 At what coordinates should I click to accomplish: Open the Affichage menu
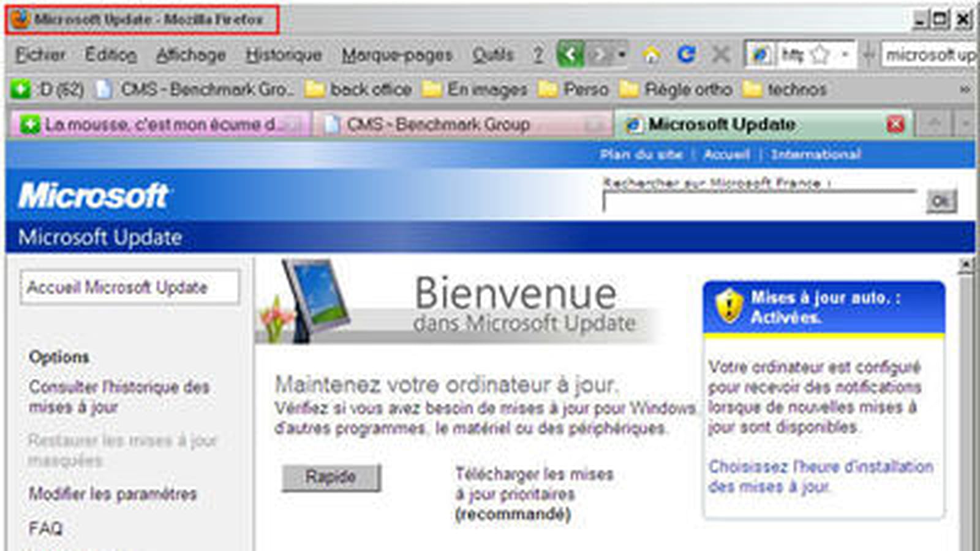coord(191,55)
